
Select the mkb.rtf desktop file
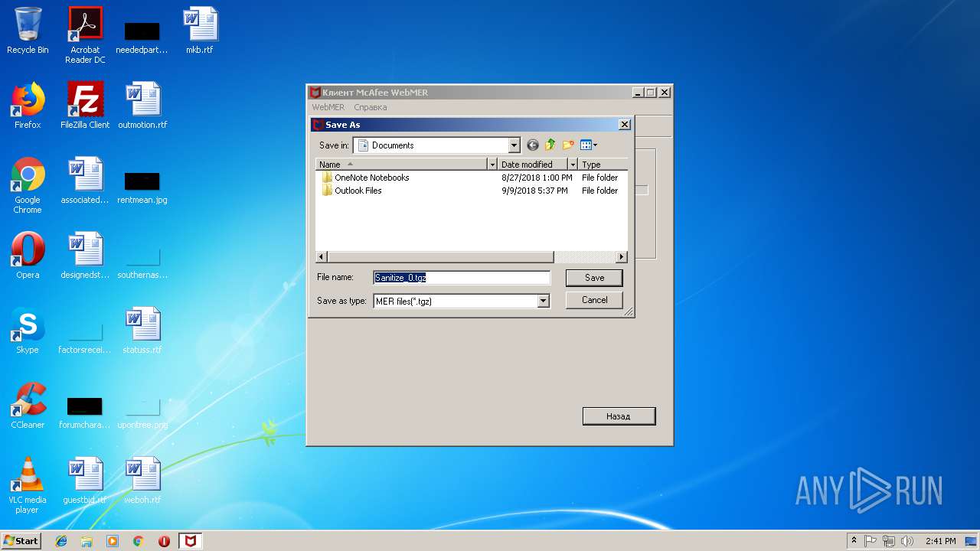point(200,31)
